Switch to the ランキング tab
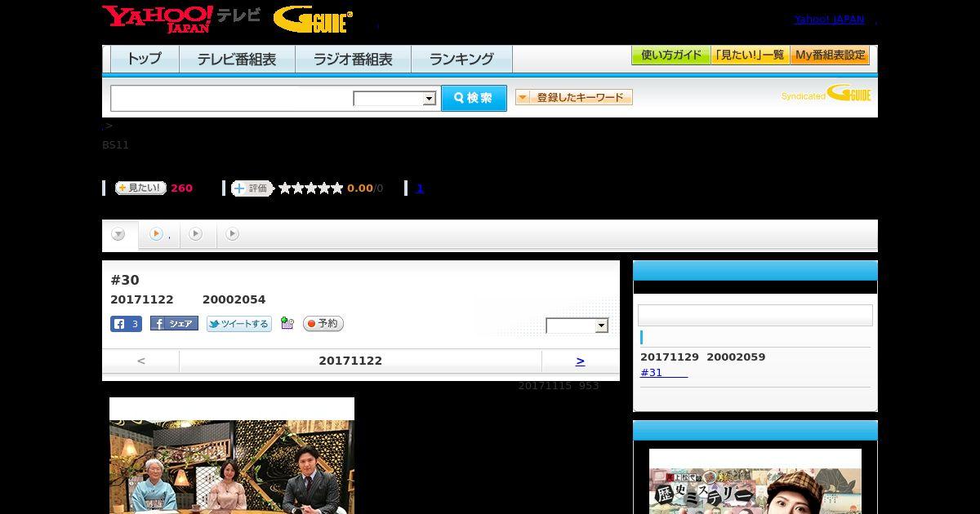This screenshot has width=980, height=514. point(461,59)
